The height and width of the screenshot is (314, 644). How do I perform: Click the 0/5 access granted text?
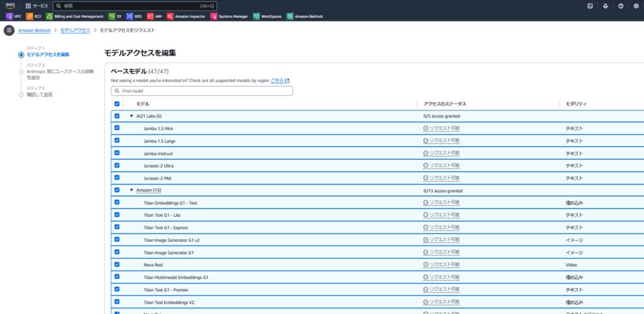click(x=441, y=116)
